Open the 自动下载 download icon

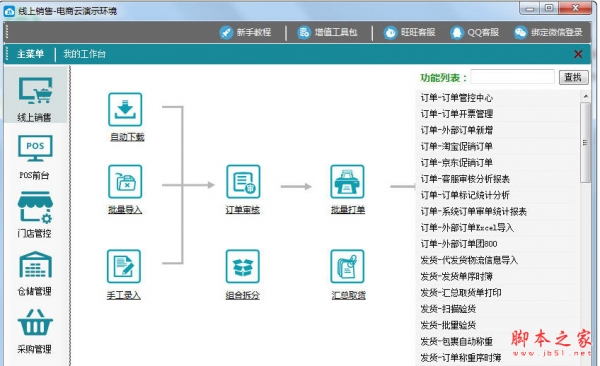125,109
